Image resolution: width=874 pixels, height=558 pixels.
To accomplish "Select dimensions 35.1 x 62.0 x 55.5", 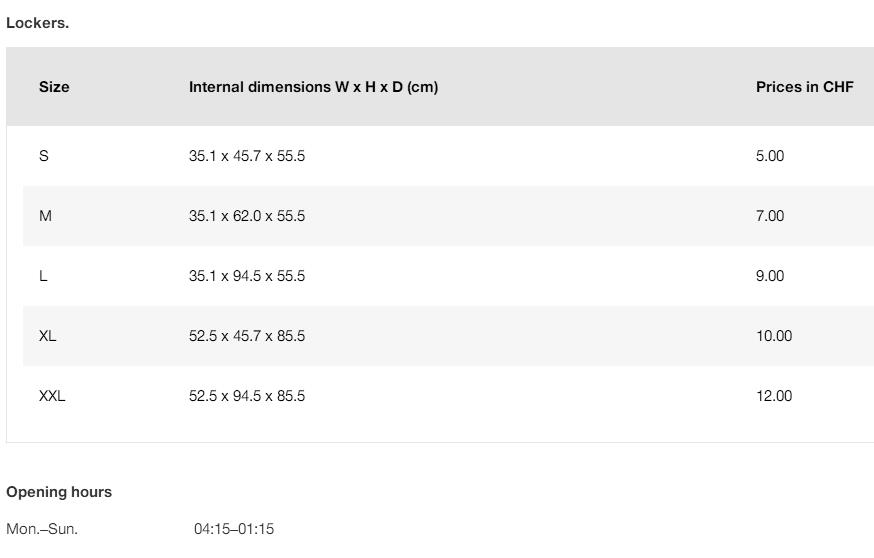I will tap(247, 216).
